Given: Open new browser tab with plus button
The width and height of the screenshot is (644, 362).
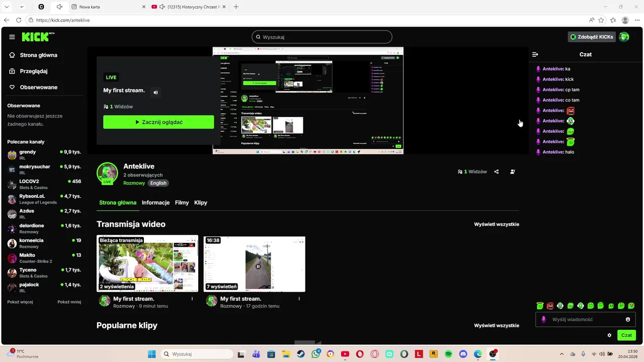Looking at the screenshot, I should (236, 7).
